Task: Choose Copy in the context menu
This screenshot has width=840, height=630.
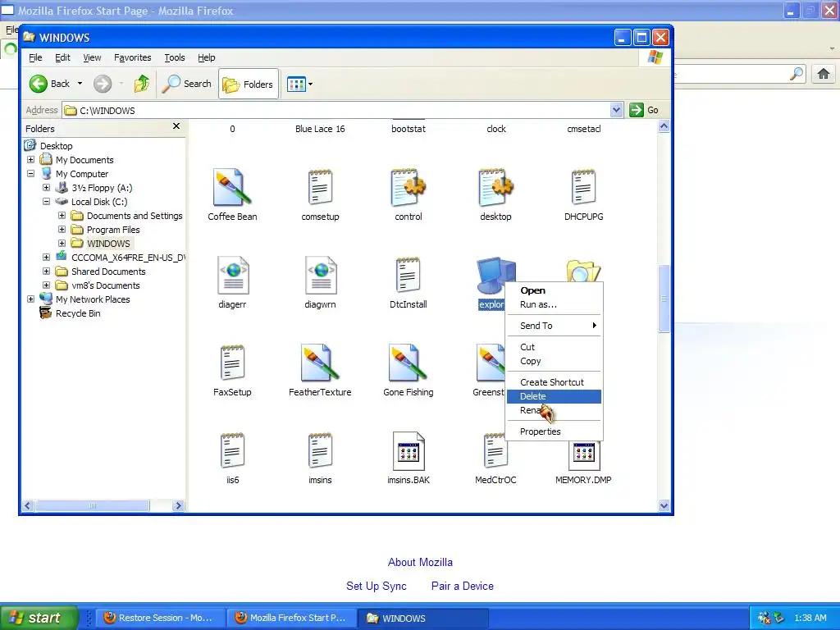Action: pyautogui.click(x=555, y=361)
